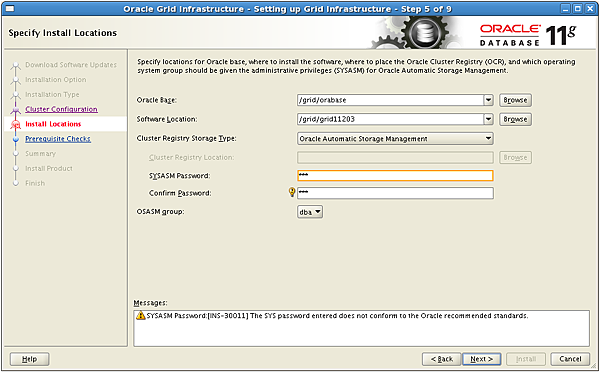Click the Summary step label

point(40,154)
